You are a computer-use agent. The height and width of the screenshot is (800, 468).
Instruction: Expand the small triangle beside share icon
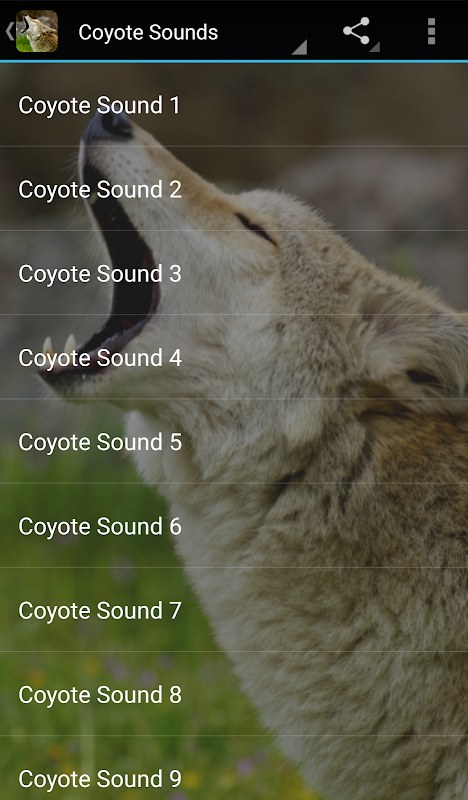click(x=375, y=47)
